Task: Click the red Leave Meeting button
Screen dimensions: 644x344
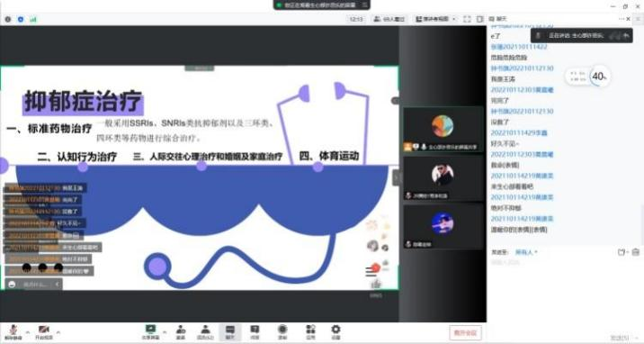Action: click(x=465, y=332)
